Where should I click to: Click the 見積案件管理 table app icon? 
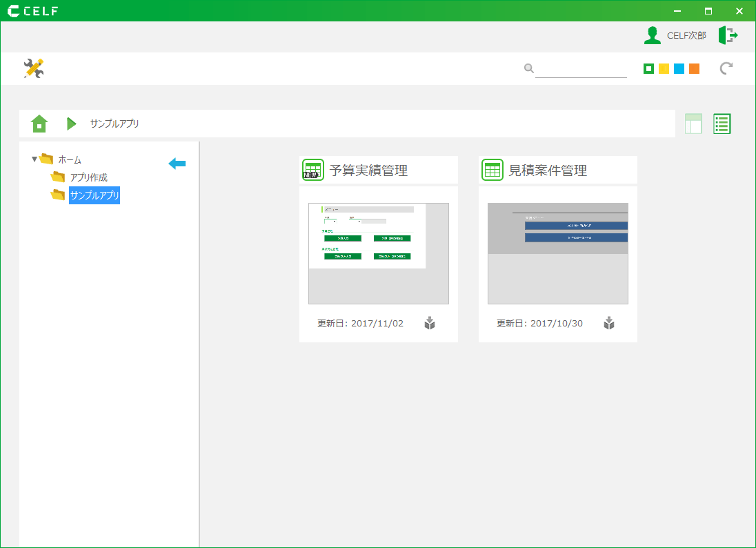pos(492,170)
